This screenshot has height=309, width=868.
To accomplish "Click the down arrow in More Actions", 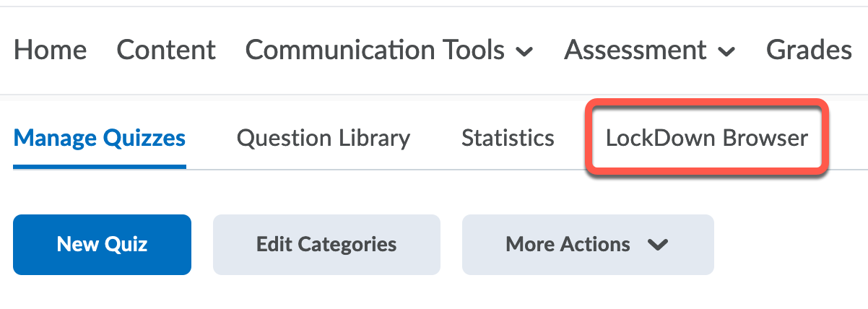I will (657, 245).
